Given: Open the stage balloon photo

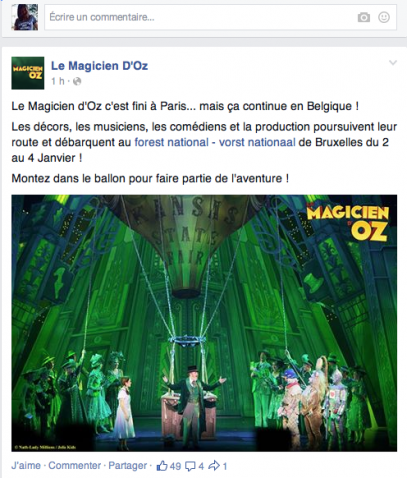Looking at the screenshot, I should click(204, 323).
